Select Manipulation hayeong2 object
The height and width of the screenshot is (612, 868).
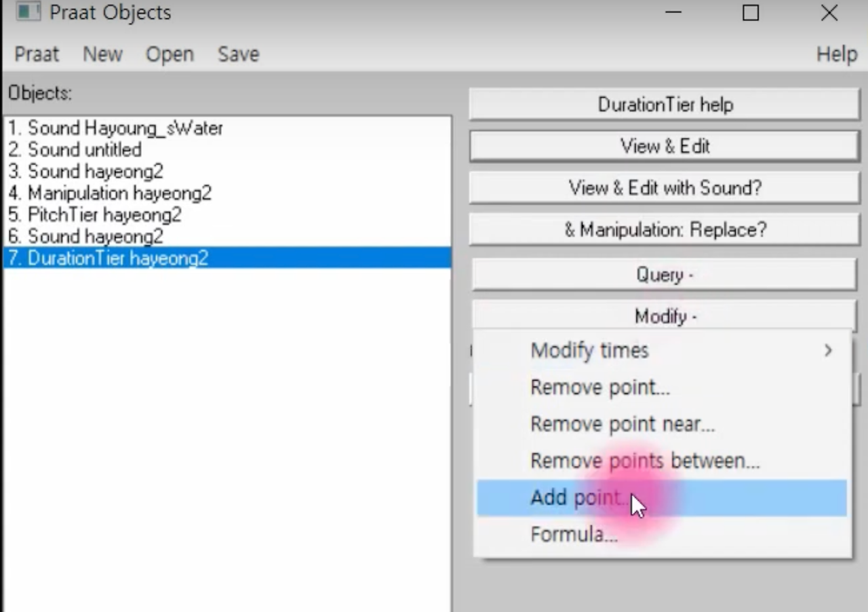tap(227, 193)
